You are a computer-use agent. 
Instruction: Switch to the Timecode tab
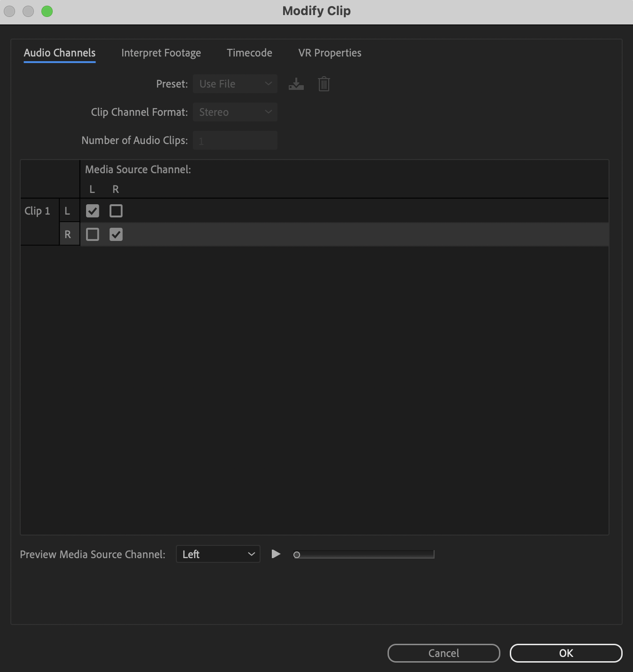coord(249,53)
